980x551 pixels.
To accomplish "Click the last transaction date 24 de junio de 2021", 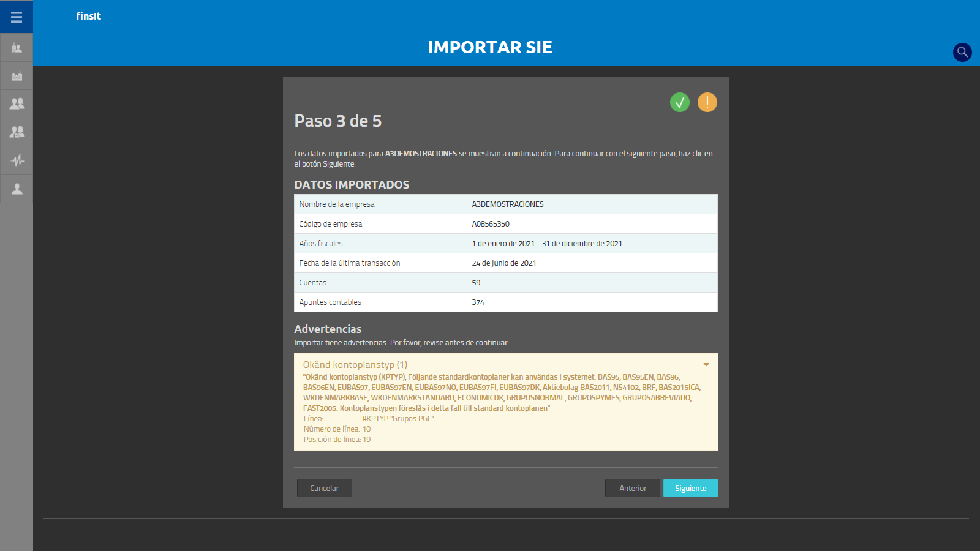I will pyautogui.click(x=504, y=263).
